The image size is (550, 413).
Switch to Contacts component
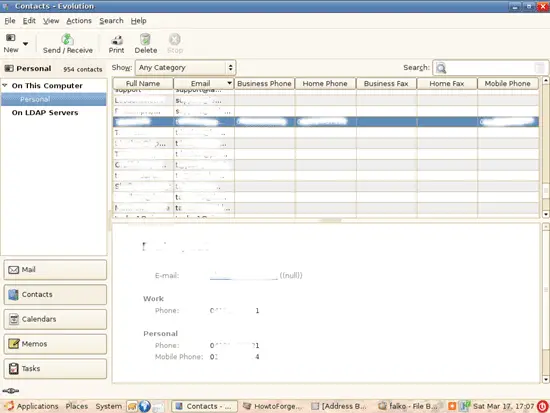55,294
